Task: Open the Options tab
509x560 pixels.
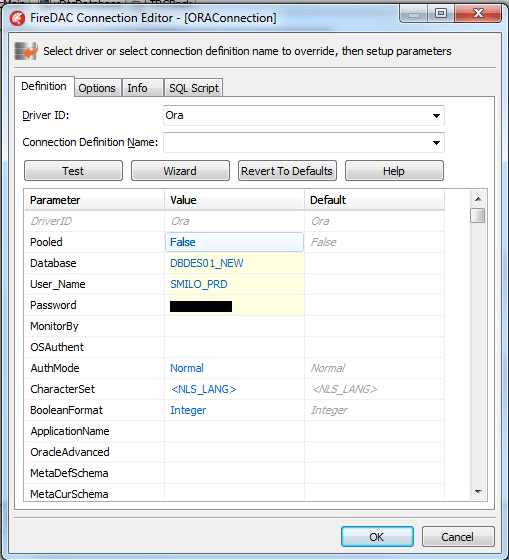Action: point(97,88)
